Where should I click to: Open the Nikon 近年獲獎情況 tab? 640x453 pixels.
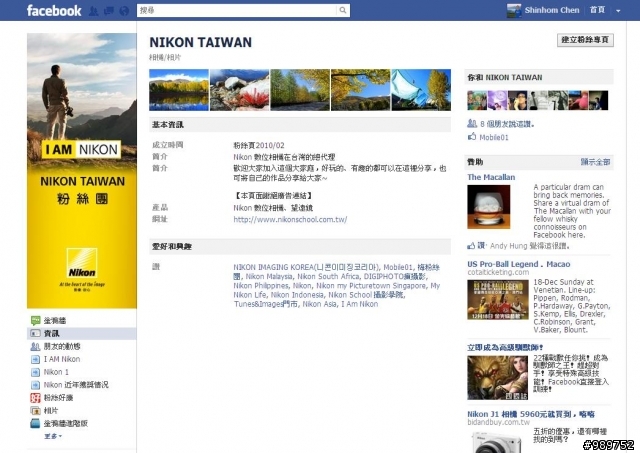click(x=76, y=384)
